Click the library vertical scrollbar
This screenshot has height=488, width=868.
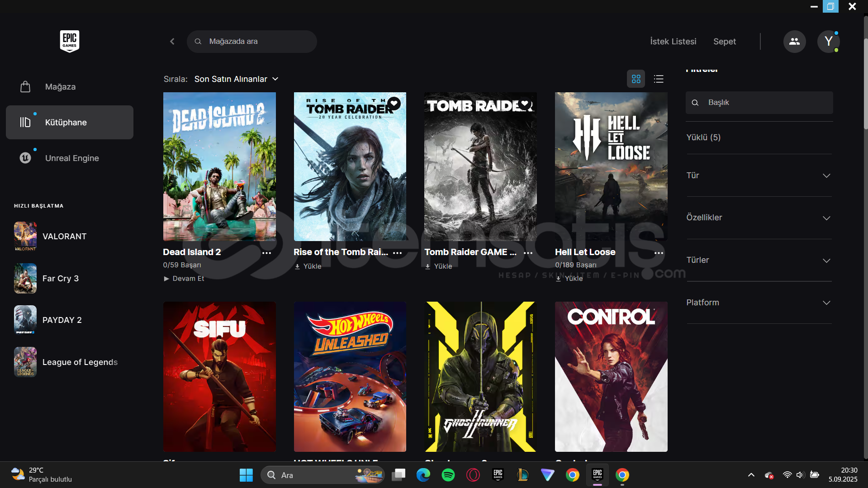coord(865,84)
